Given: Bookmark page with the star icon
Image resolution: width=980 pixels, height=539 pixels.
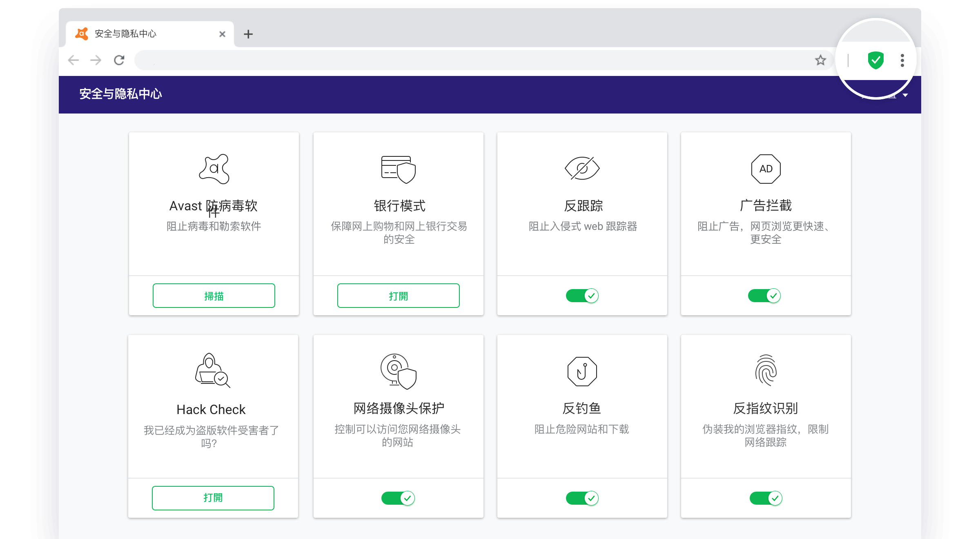Looking at the screenshot, I should click(820, 60).
